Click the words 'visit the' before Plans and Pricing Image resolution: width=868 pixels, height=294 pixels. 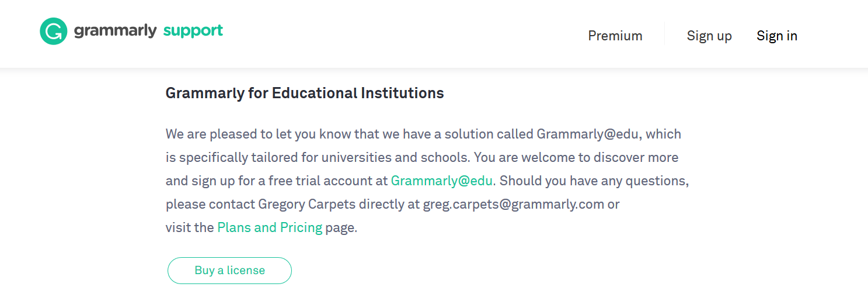[x=189, y=227]
